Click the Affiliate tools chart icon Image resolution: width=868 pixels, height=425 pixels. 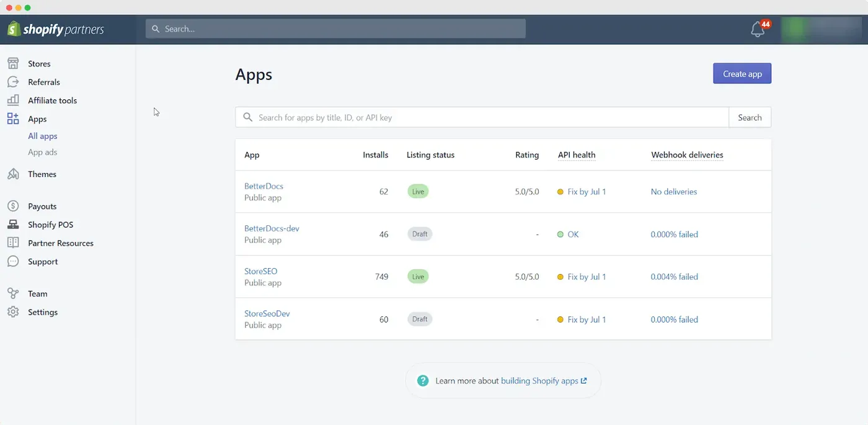(x=13, y=100)
